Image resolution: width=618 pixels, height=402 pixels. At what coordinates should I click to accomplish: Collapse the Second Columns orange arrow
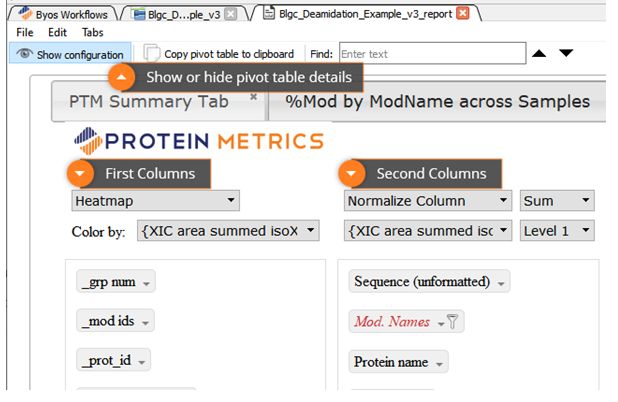[x=352, y=174]
